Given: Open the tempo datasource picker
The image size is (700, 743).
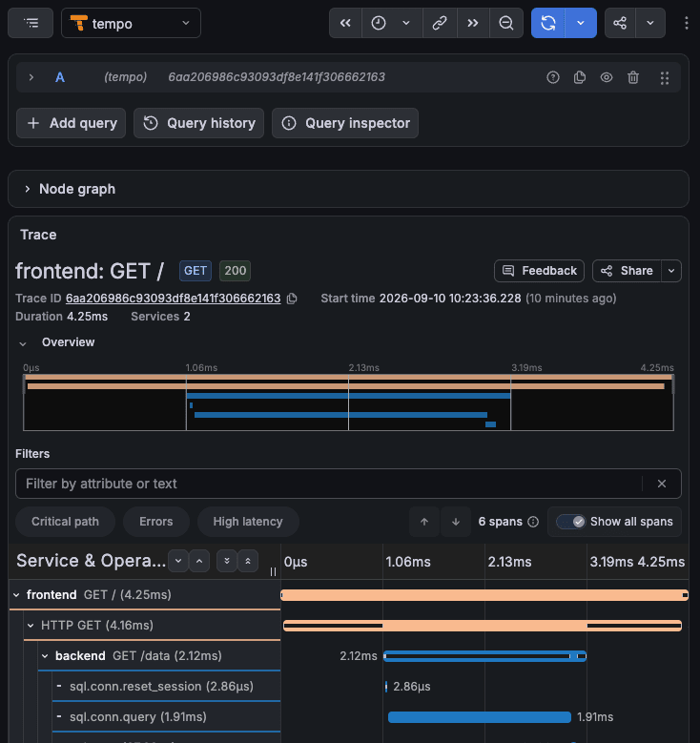Looking at the screenshot, I should coord(131,23).
